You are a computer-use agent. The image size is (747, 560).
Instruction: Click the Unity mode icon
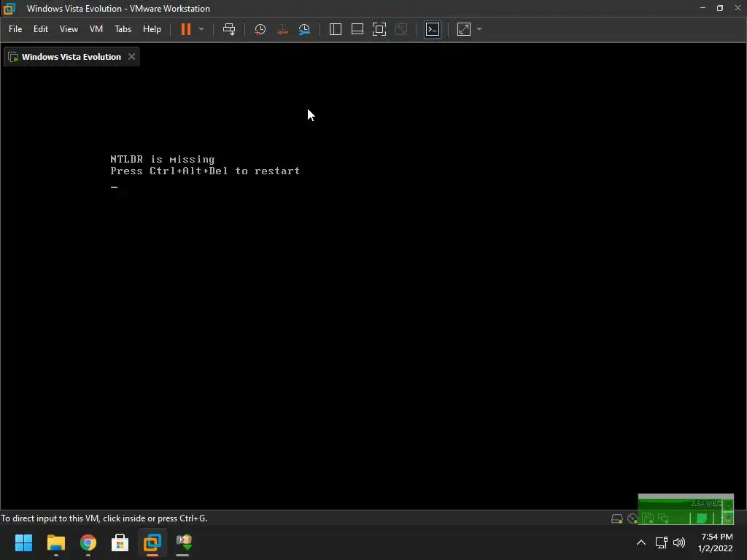pos(402,29)
